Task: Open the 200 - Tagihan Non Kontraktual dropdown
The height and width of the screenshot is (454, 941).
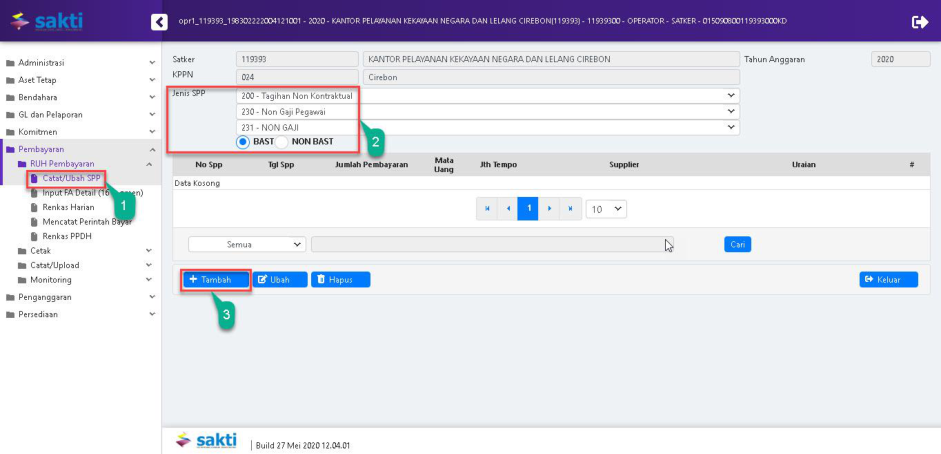Action: click(x=487, y=96)
